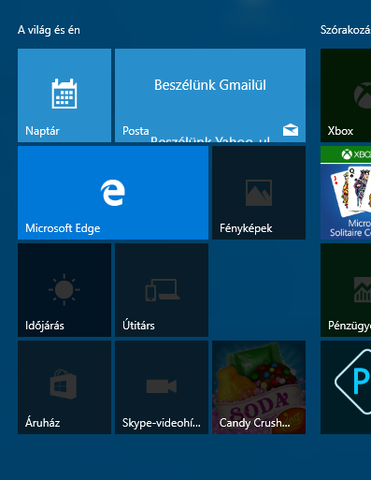Open the Áruház store tile
This screenshot has height=480, width=371.
tap(64, 387)
